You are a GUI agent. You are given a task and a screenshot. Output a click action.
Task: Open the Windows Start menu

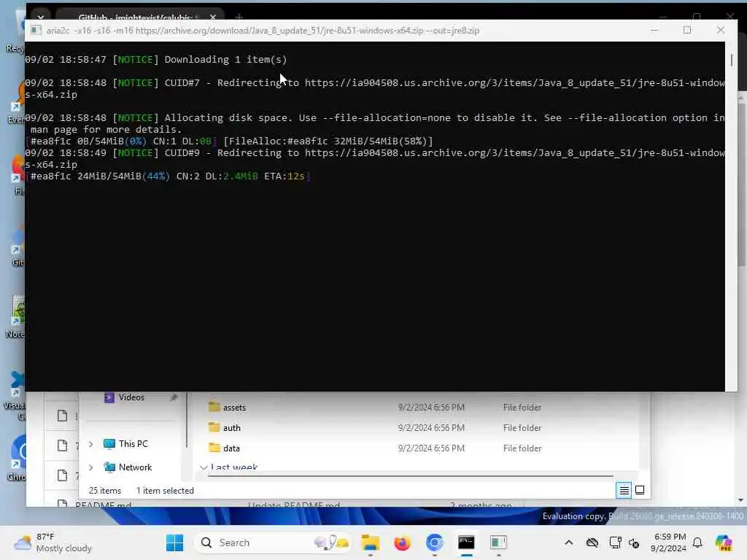(x=174, y=542)
